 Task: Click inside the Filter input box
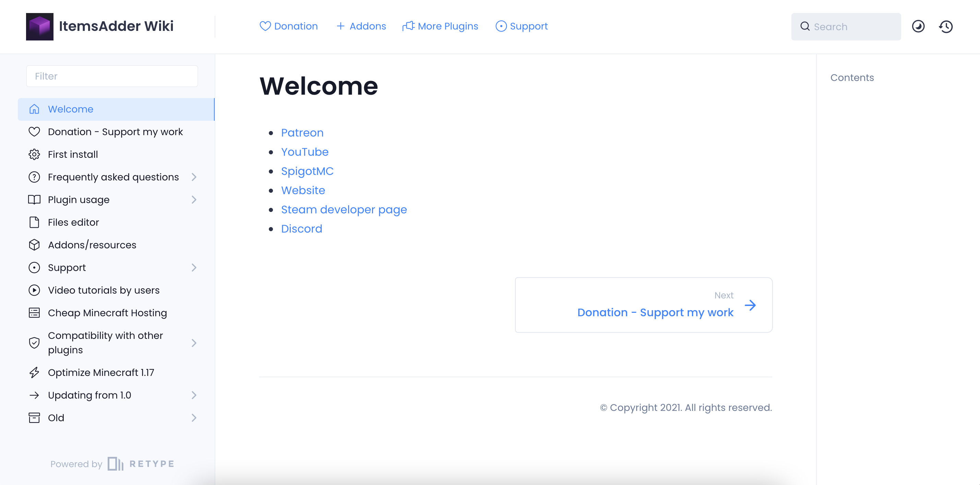click(112, 76)
